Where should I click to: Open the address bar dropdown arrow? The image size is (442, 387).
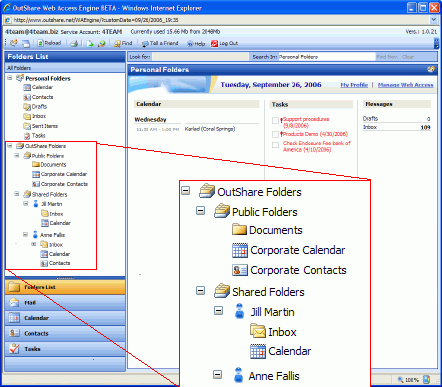pos(434,20)
